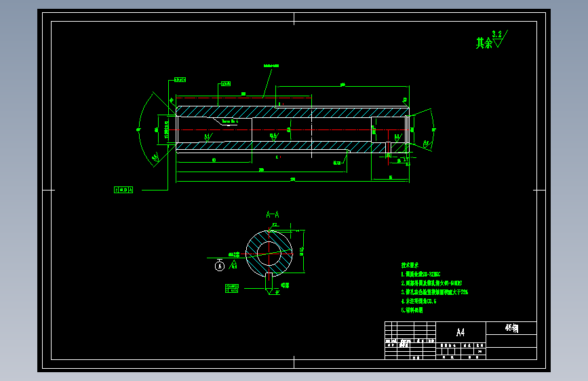Click the inner bore circle of section A-A
The width and height of the screenshot is (588, 381).
click(269, 254)
